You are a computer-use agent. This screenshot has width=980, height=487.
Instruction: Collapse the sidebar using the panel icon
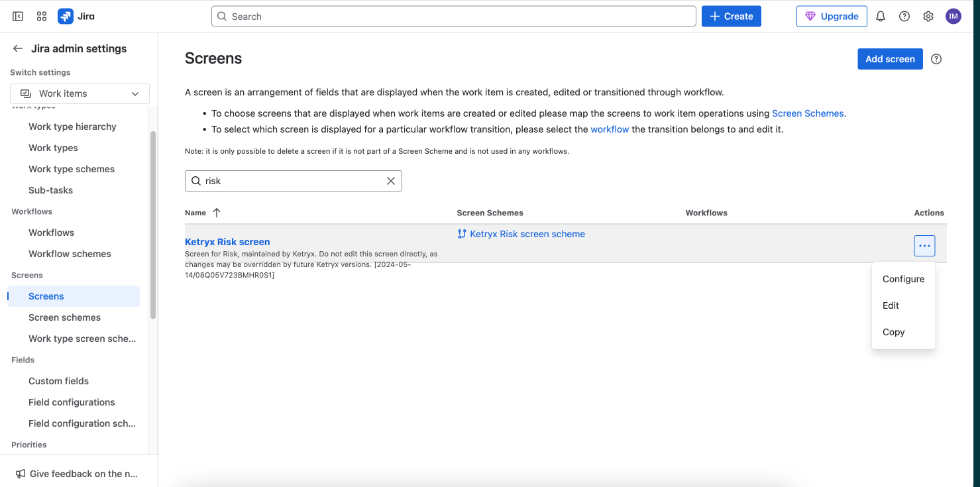tap(18, 17)
